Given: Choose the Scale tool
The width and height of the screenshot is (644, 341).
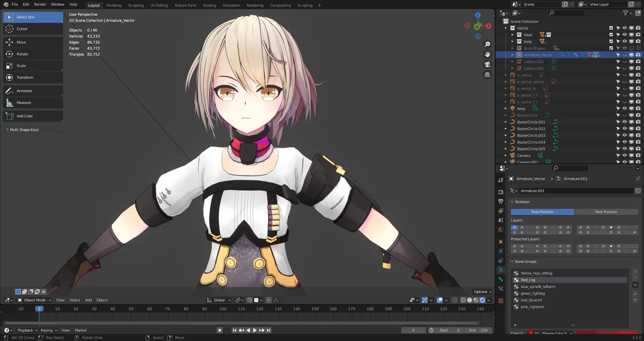Looking at the screenshot, I should pyautogui.click(x=33, y=66).
